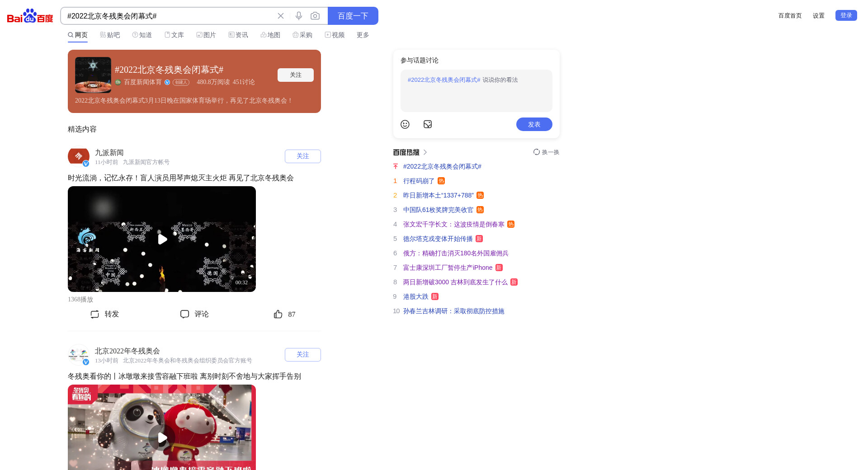Click the repost (转发) icon under first post

point(94,314)
